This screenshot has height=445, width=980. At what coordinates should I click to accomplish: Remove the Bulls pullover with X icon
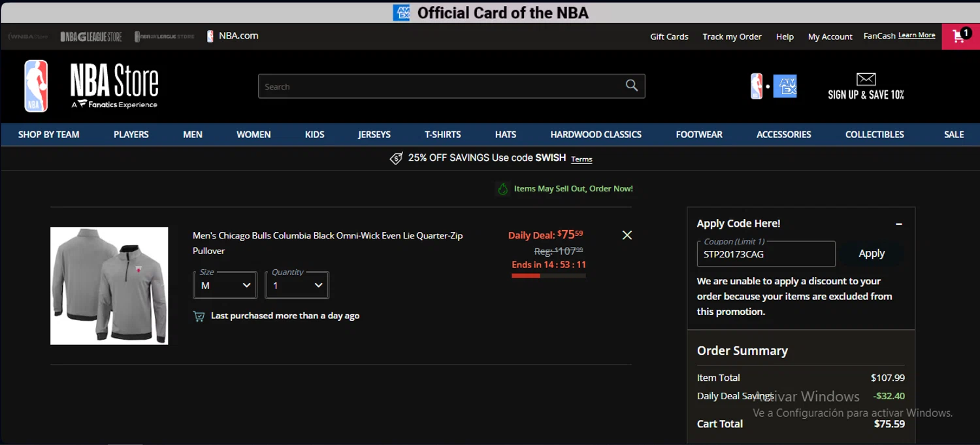pyautogui.click(x=627, y=235)
